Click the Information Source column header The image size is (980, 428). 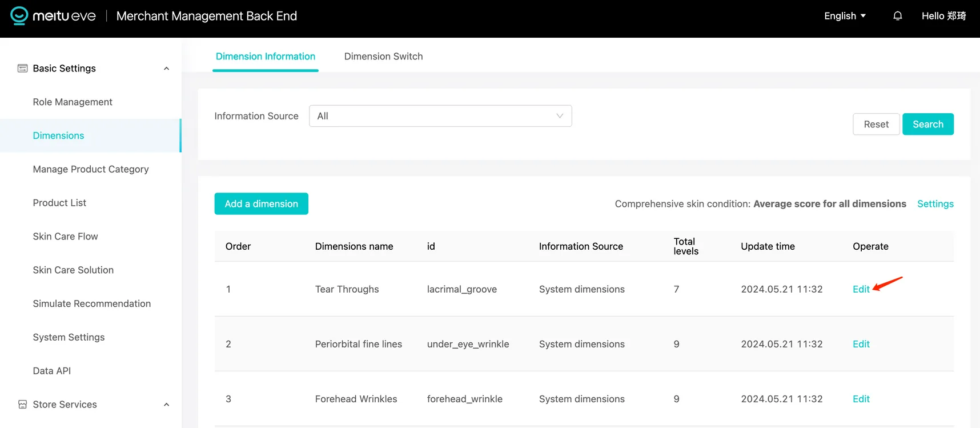(581, 246)
